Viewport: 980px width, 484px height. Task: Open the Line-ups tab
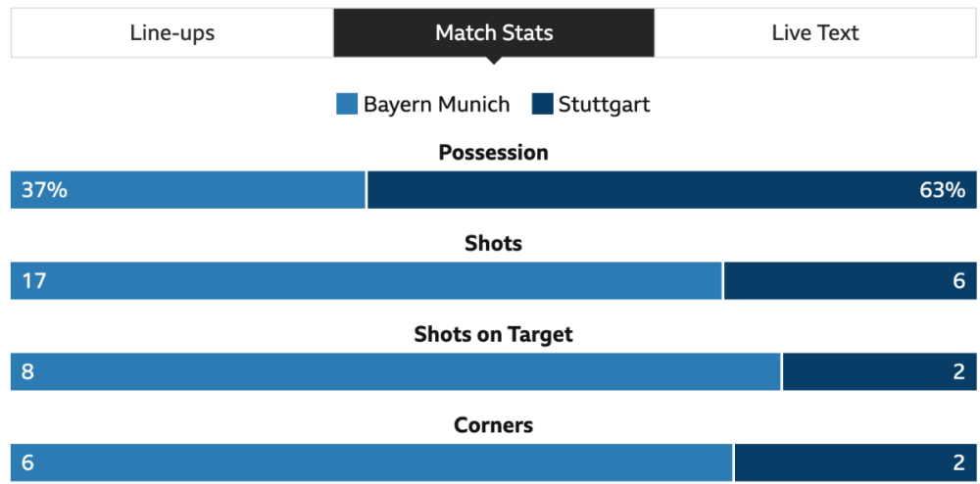171,33
